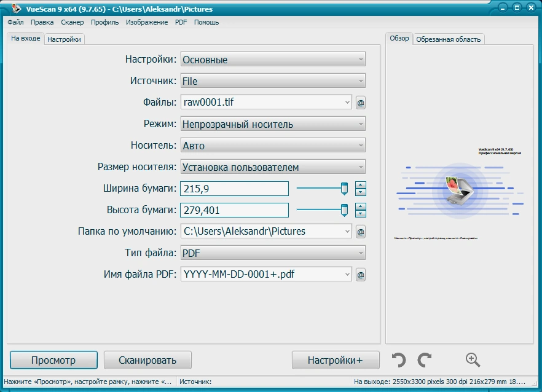Select the Обрезанная область tab
Viewport: 542px width, 392px height.
(449, 39)
